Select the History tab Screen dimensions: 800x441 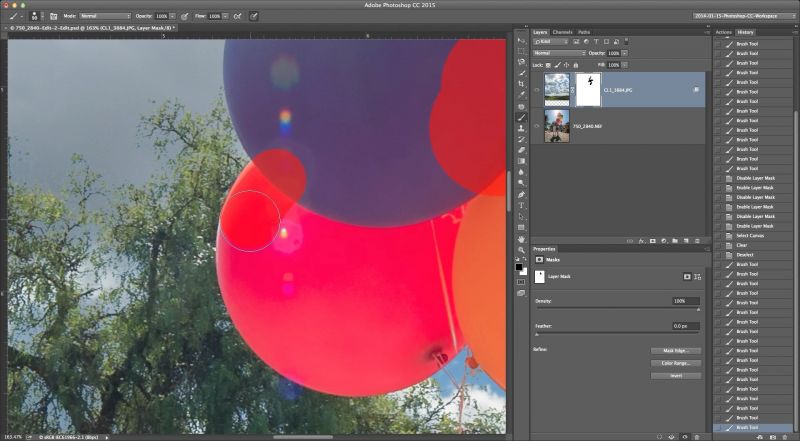click(x=745, y=32)
